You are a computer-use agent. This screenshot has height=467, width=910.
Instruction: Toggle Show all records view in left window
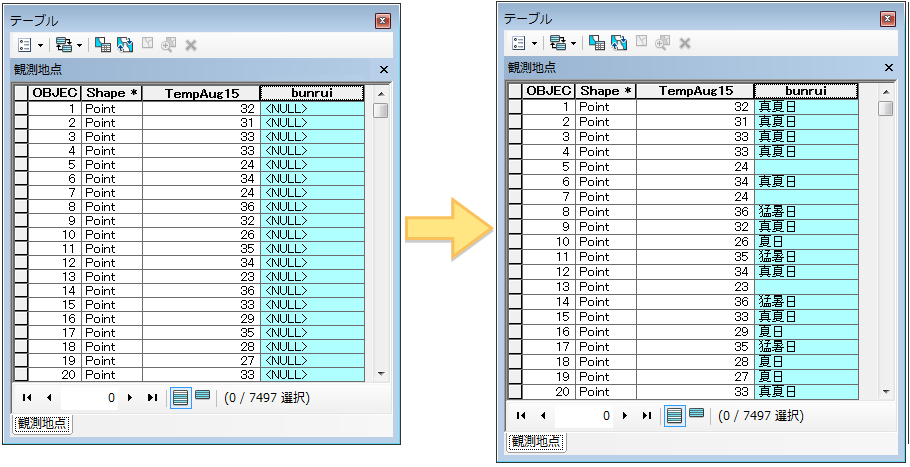(180, 397)
